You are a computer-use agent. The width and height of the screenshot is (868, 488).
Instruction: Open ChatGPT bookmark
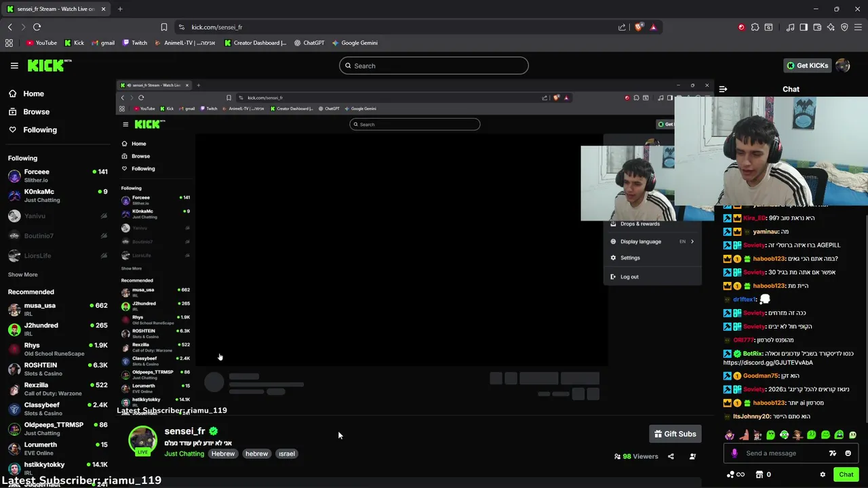(309, 43)
